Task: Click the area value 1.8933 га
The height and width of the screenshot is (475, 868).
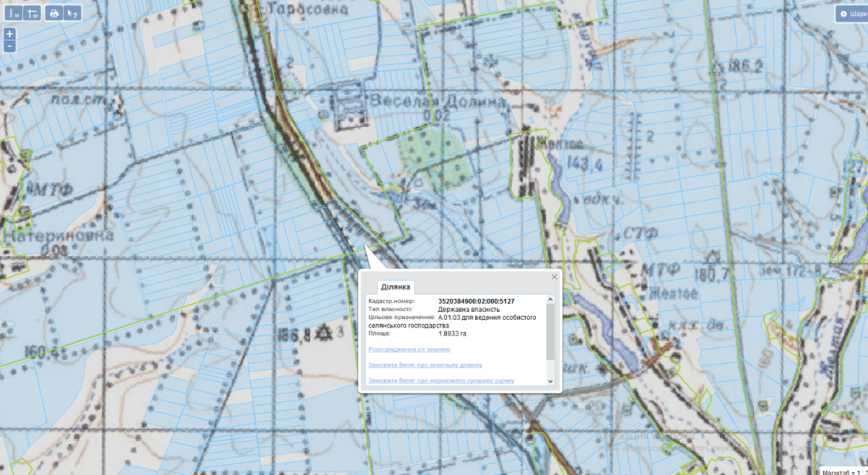Action: pyautogui.click(x=452, y=333)
